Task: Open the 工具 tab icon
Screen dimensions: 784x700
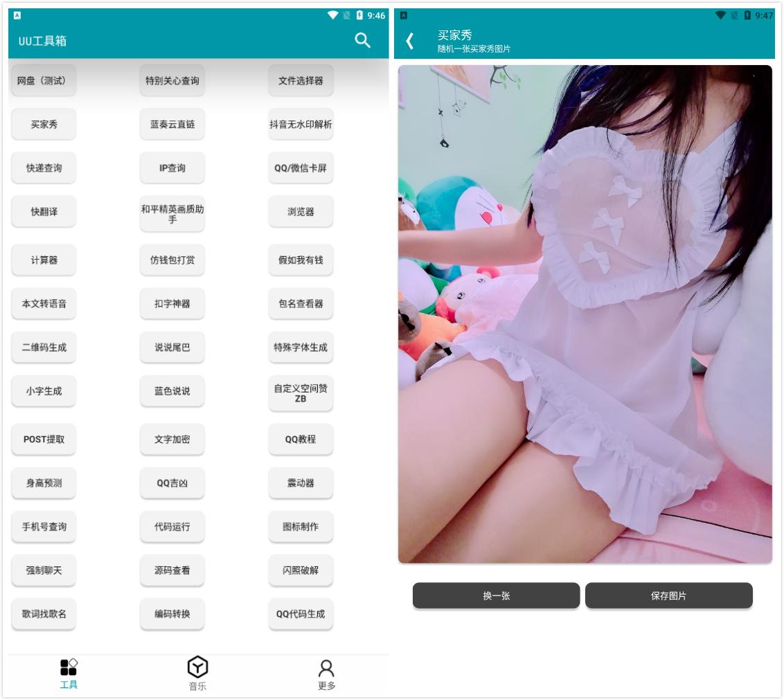Action: (x=69, y=667)
